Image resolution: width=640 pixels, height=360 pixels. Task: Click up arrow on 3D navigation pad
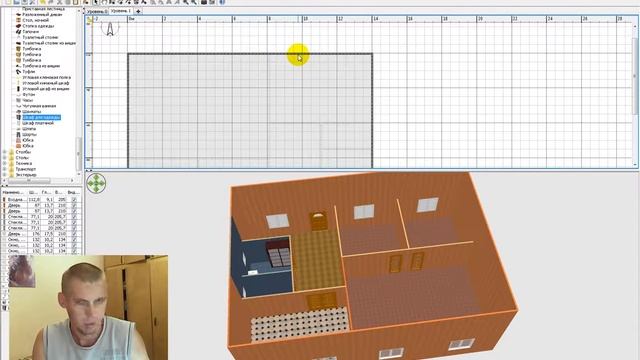(x=96, y=177)
